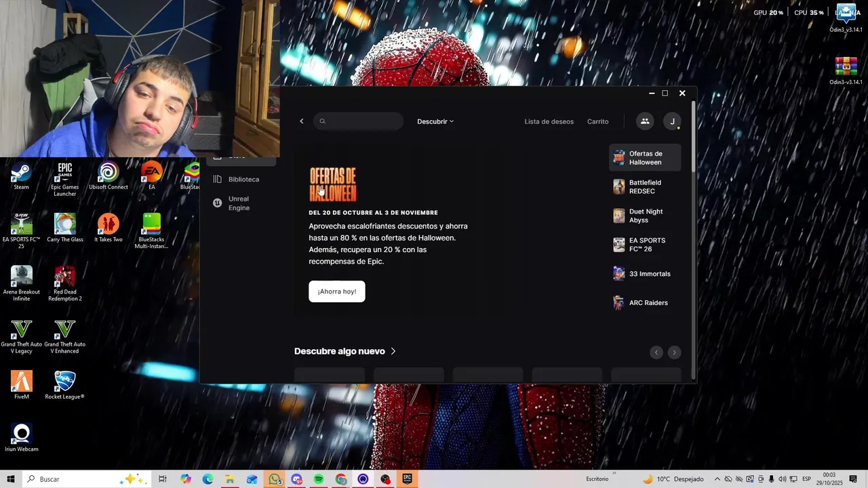
Task: Expand the Escritorio toolbar chevron
Action: pos(614,474)
